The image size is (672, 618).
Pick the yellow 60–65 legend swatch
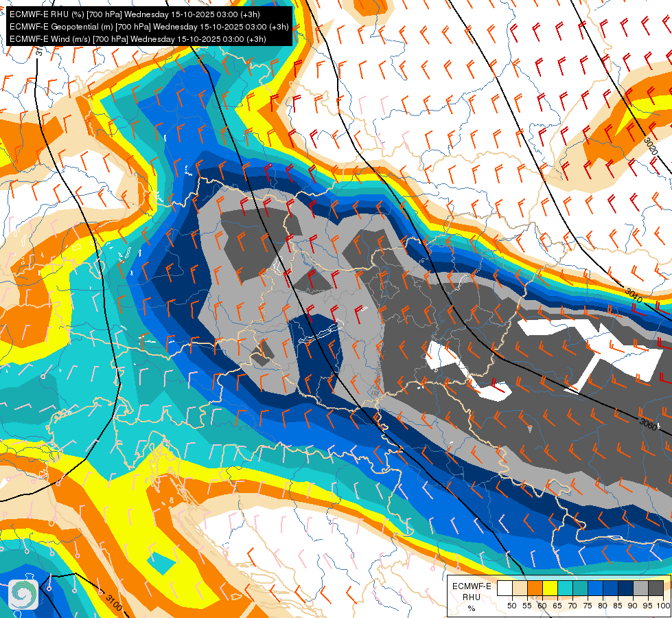[551, 588]
